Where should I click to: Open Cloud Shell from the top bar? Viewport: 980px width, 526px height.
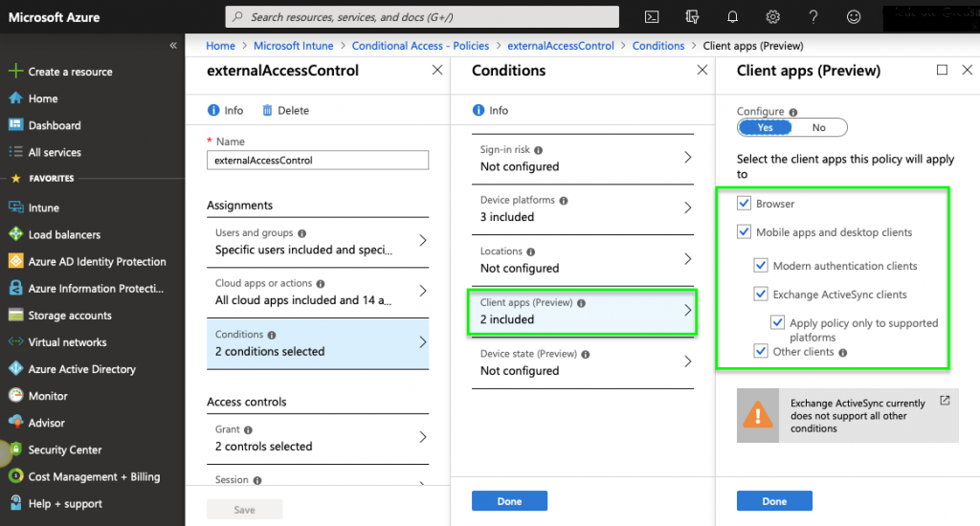[651, 17]
